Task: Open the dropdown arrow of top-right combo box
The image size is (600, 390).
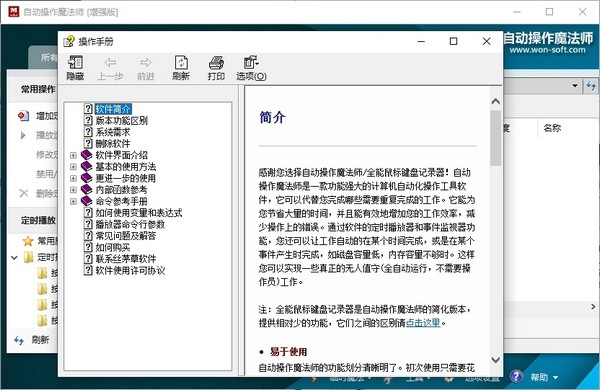Action: click(575, 86)
